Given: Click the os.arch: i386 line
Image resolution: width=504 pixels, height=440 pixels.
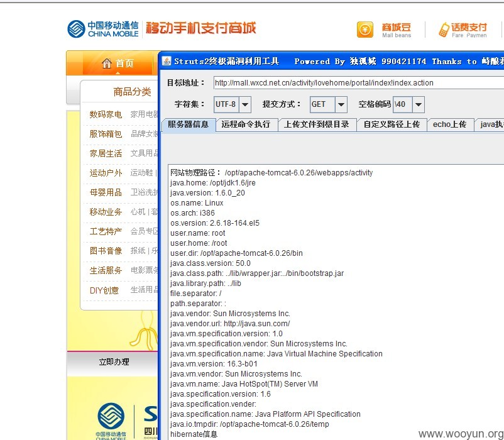Looking at the screenshot, I should point(192,212).
